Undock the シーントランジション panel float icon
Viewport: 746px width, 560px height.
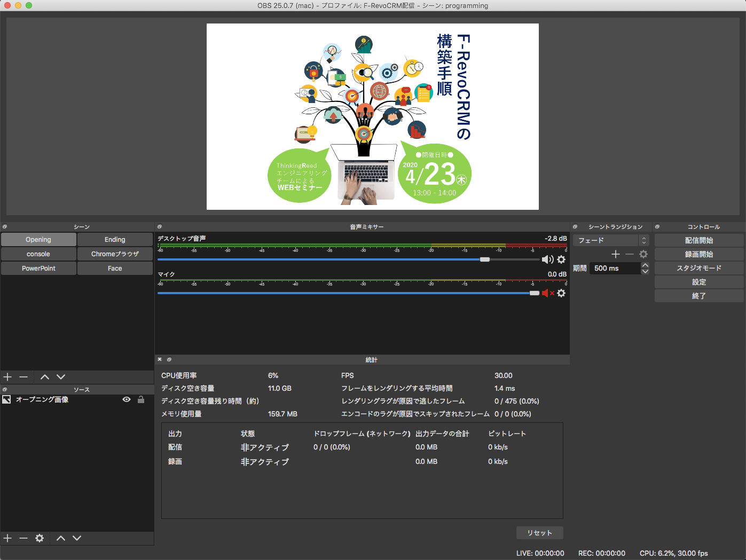(575, 227)
